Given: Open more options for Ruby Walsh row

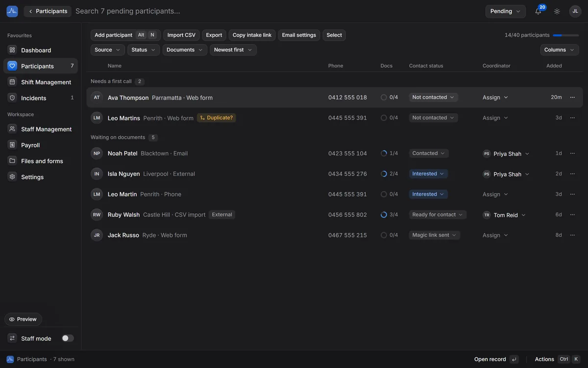Looking at the screenshot, I should pos(572,214).
